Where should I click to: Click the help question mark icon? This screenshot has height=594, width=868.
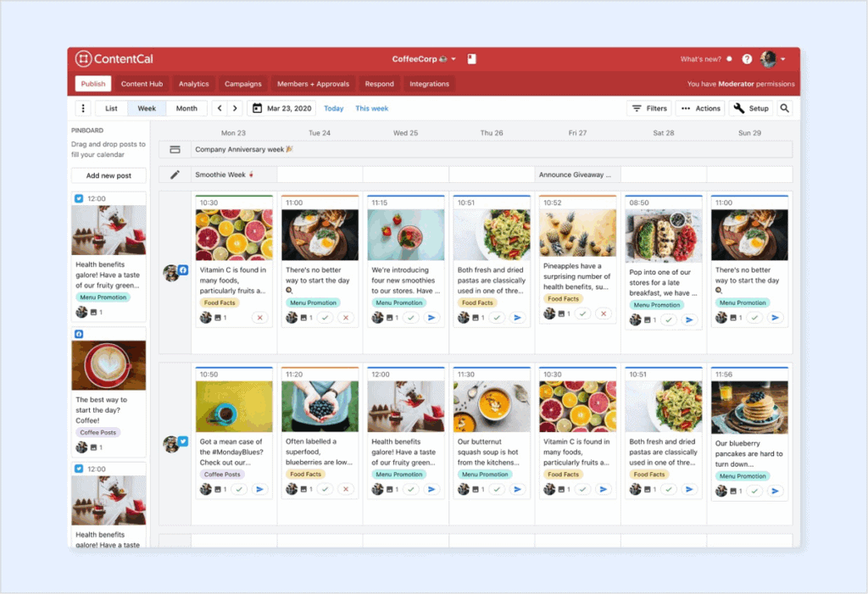[747, 58]
